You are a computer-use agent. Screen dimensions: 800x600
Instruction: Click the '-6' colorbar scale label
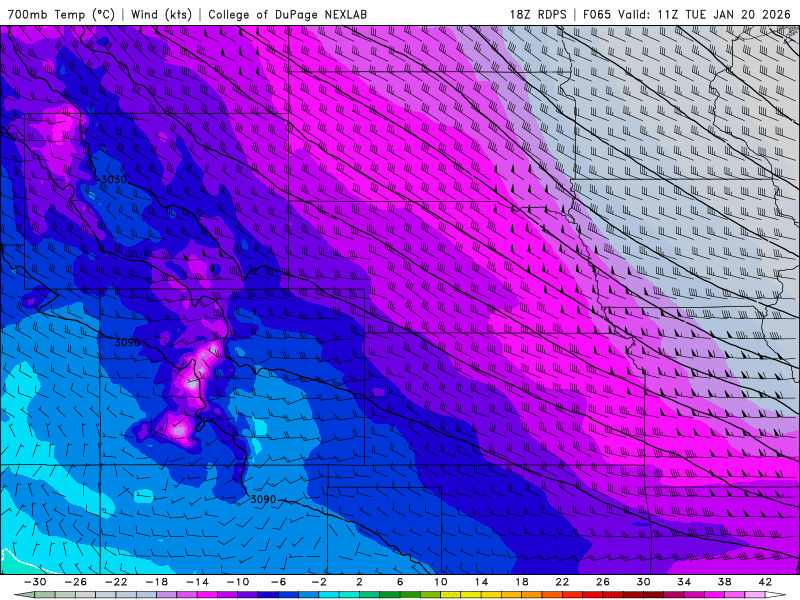(x=279, y=582)
